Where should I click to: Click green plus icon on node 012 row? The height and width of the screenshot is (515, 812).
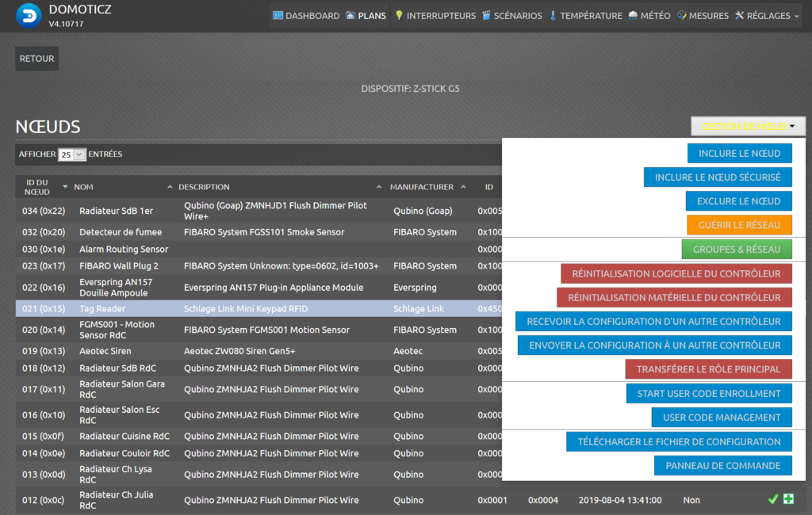click(788, 499)
